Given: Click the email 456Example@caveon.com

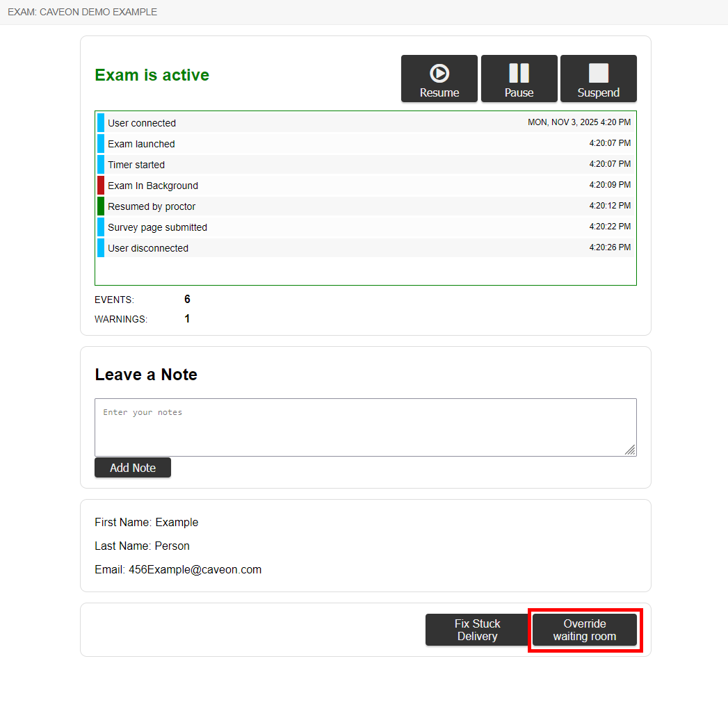Looking at the screenshot, I should click(x=195, y=570).
